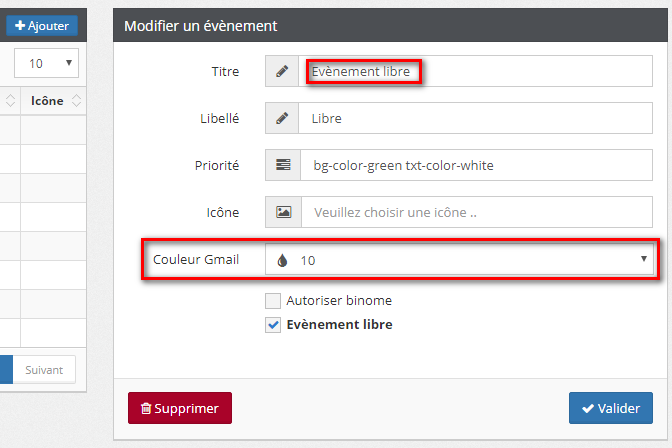Uncheck the Evènement libre checkbox
Viewport: 672px width, 448px height.
[x=273, y=325]
